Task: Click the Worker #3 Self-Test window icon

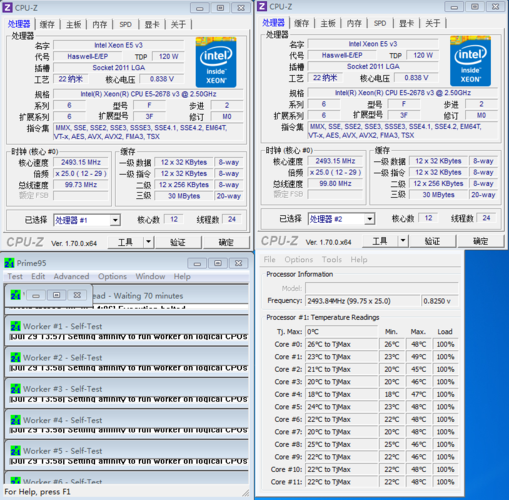Action: [15, 389]
